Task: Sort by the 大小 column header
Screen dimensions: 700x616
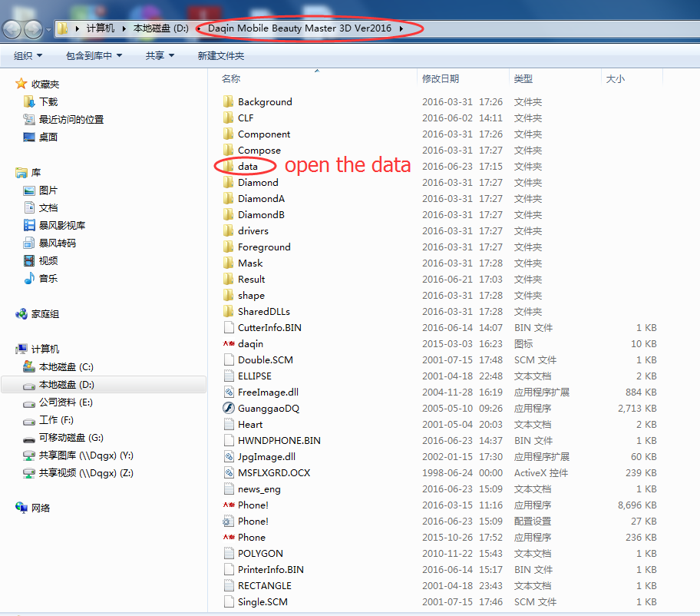Action: point(615,78)
